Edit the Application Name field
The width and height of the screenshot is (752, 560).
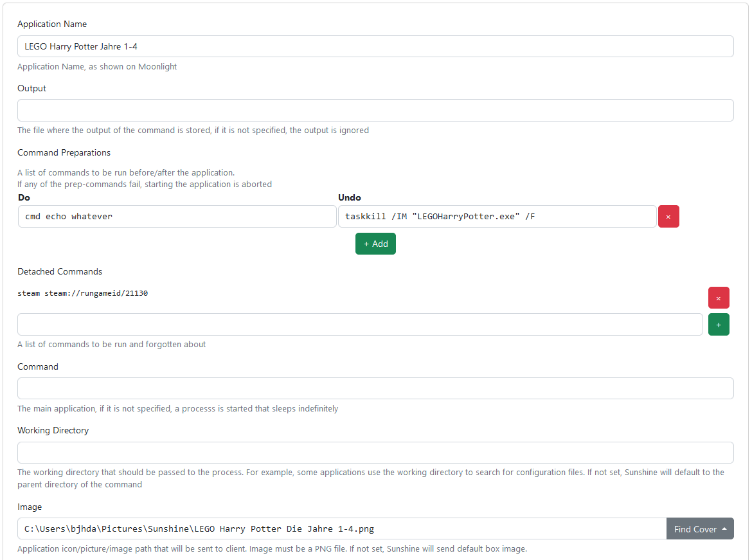coord(375,46)
